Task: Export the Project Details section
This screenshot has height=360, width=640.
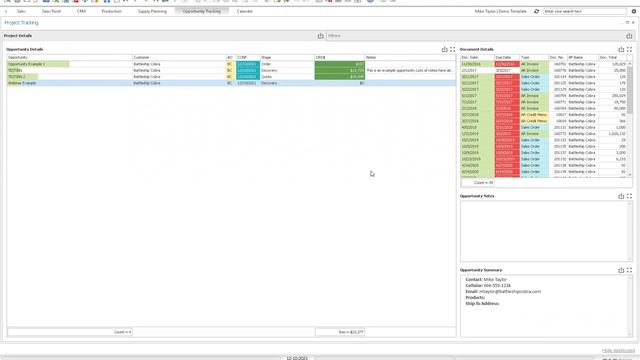Action: click(320, 36)
